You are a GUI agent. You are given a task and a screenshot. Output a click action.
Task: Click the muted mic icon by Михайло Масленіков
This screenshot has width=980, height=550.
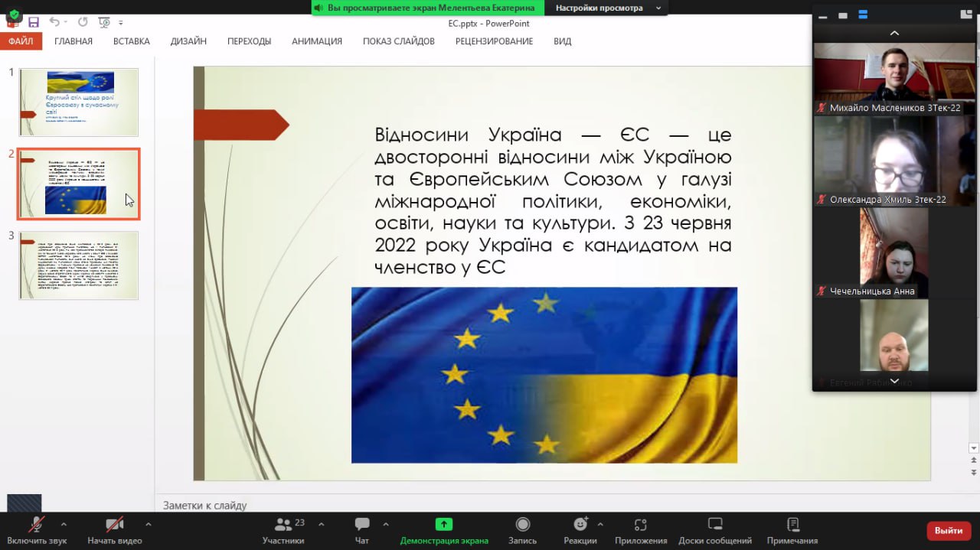pyautogui.click(x=822, y=108)
